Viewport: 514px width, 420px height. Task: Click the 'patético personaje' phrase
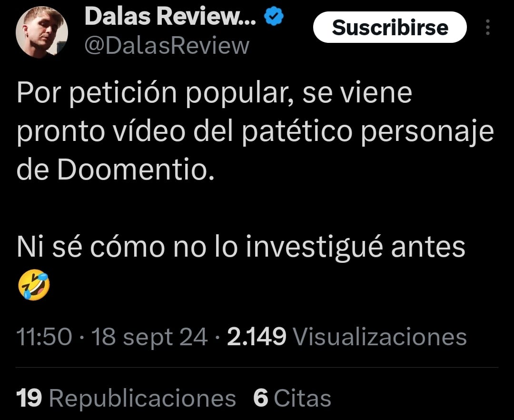[x=367, y=132]
